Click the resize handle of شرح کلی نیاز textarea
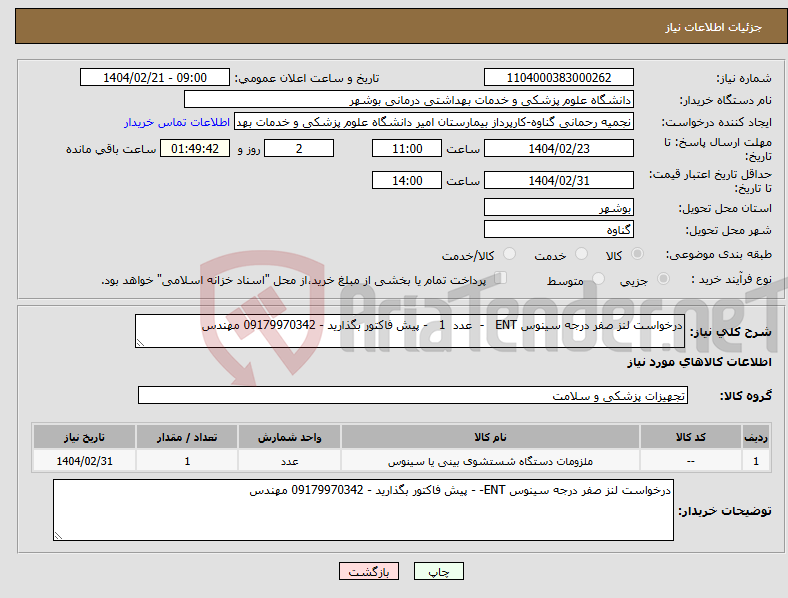This screenshot has width=788, height=598. (140, 342)
